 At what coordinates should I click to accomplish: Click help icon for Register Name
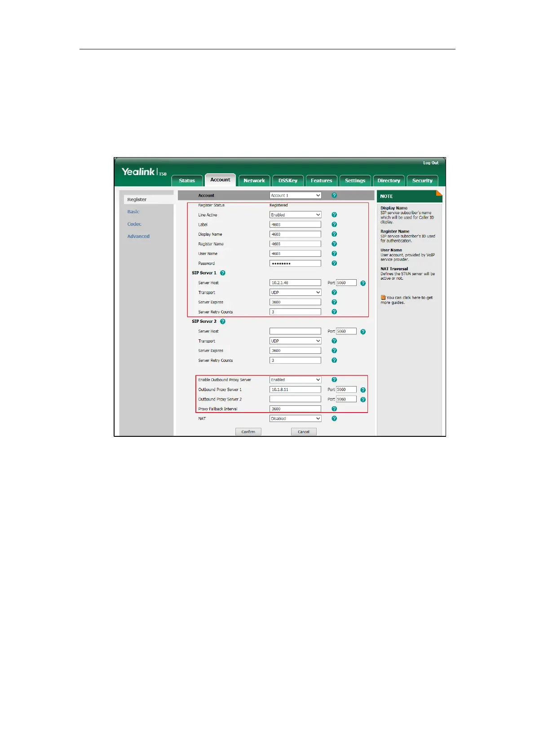pyautogui.click(x=334, y=244)
